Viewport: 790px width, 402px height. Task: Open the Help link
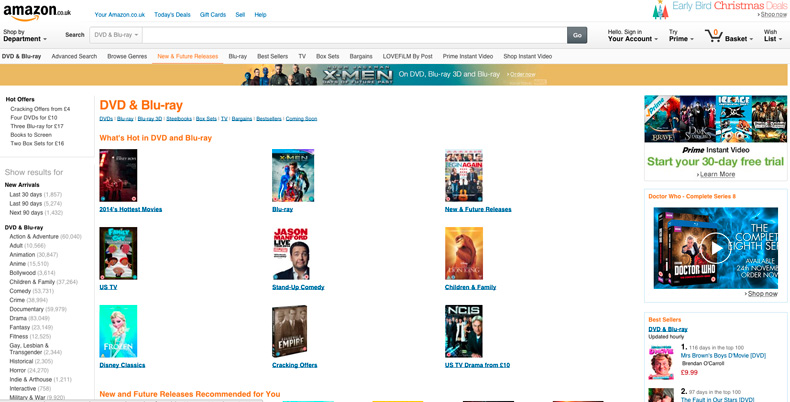(x=260, y=15)
